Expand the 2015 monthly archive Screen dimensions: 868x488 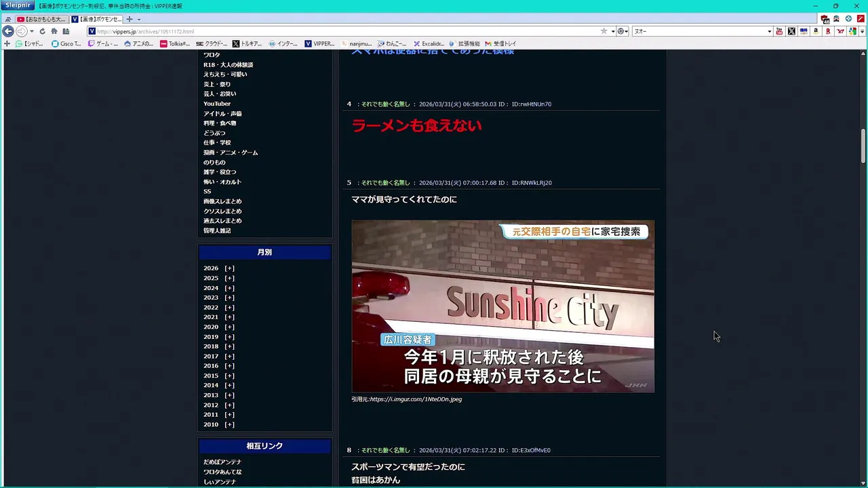pos(229,375)
